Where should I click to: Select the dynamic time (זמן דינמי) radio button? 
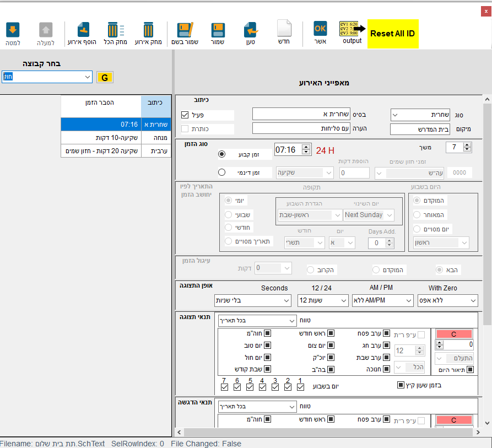coord(222,172)
